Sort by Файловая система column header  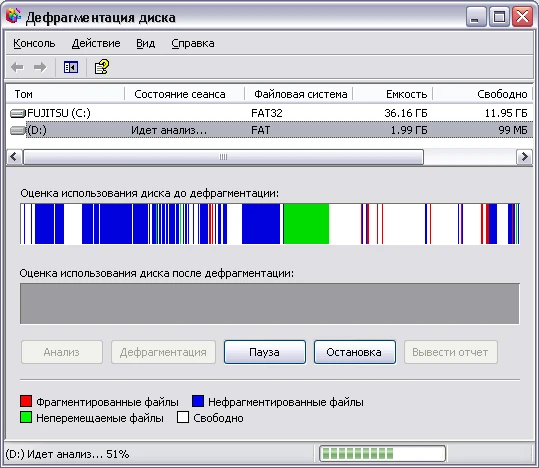click(299, 94)
